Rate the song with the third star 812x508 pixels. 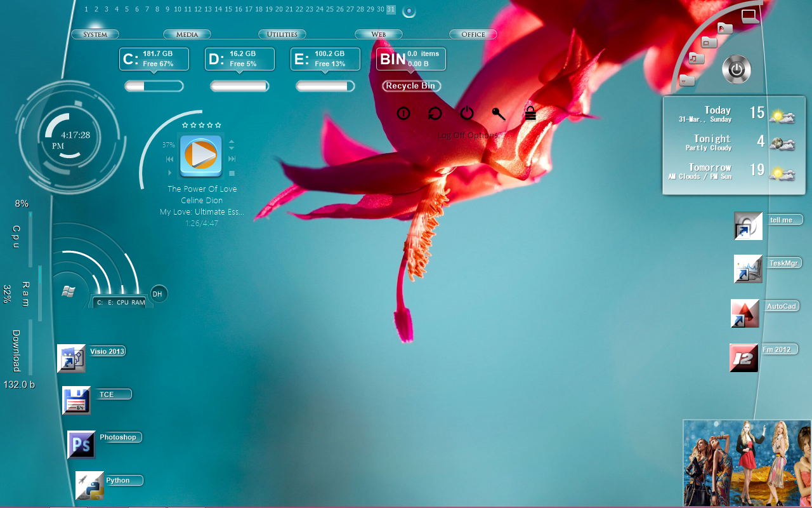coord(202,125)
